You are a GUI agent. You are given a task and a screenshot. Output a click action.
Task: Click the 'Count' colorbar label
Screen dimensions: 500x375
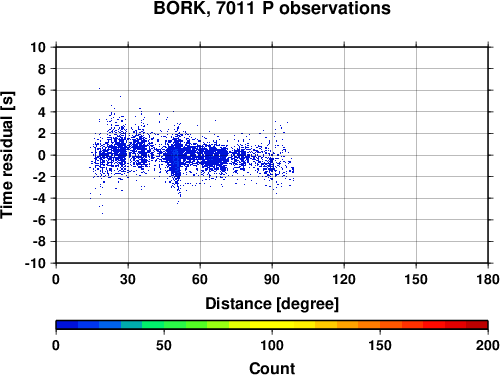point(272,368)
